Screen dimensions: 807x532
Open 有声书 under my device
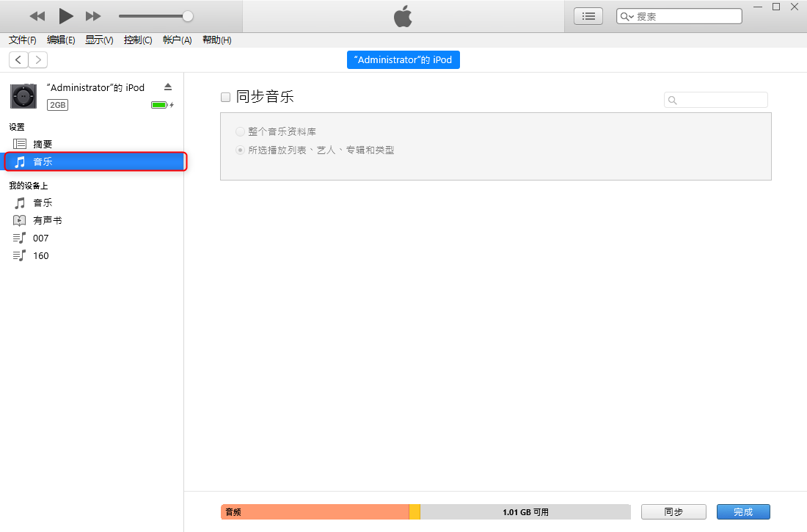pos(92,220)
